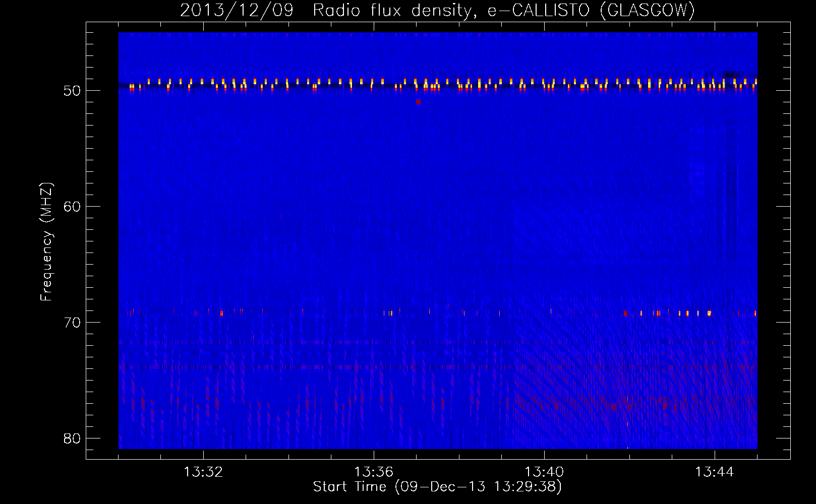Click the time tick label '13:36'
Screen dimensions: 816x504
[374, 472]
